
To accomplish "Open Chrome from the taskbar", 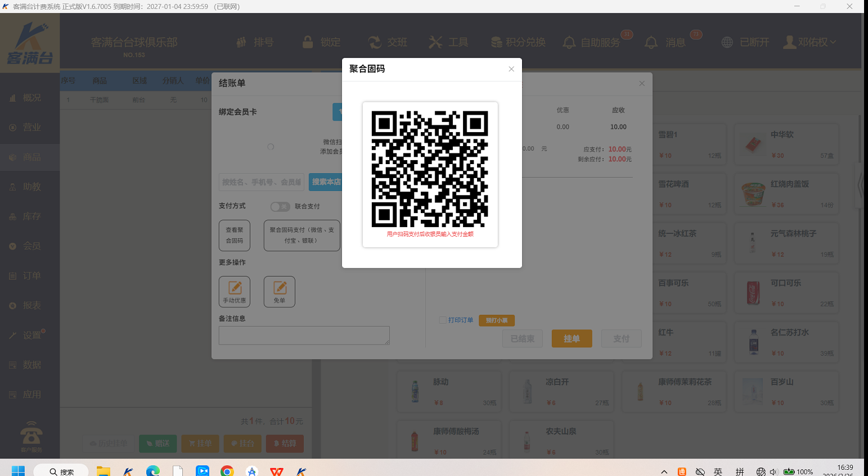I will pos(227,471).
